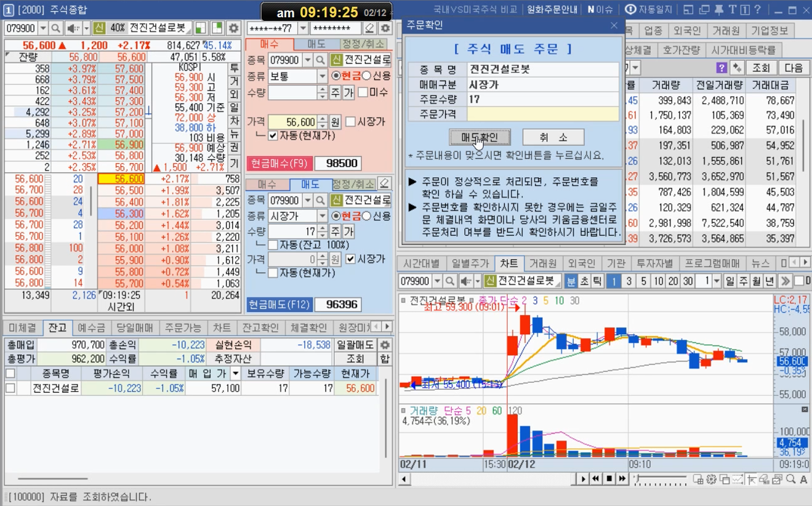The width and height of the screenshot is (812, 506).
Task: Click chart play button
Action: [583, 478]
